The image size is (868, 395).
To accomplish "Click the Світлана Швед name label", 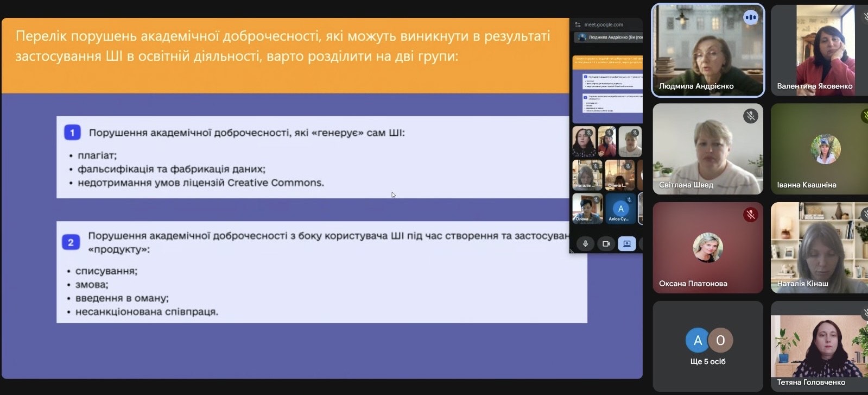I will point(686,185).
